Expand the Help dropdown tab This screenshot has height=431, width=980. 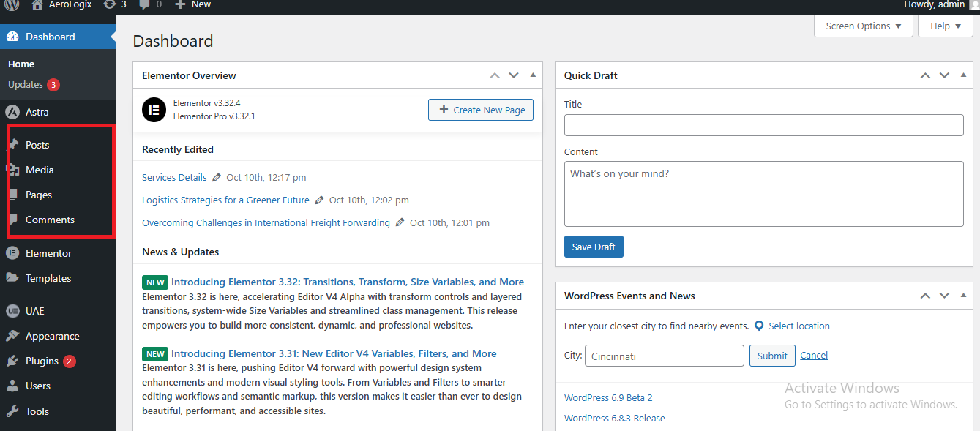pyautogui.click(x=946, y=26)
